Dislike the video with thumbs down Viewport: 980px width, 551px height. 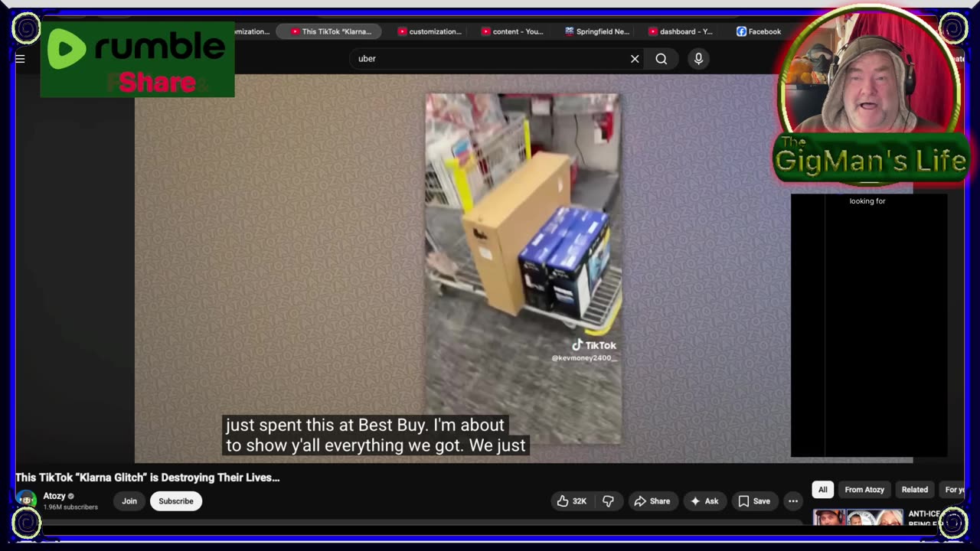[608, 501]
